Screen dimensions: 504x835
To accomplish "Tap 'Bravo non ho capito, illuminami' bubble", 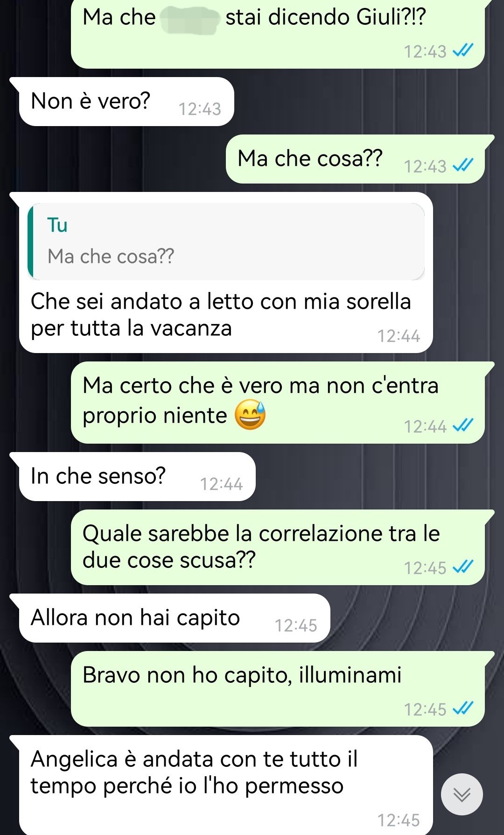I will point(278,689).
